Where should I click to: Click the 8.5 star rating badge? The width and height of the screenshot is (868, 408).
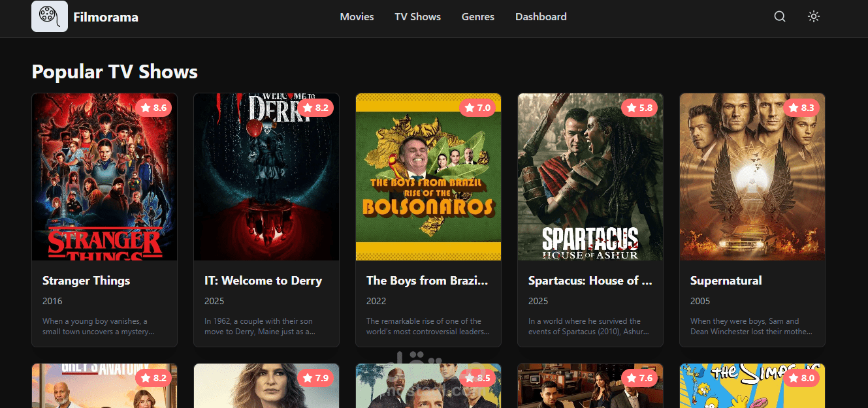tap(477, 378)
